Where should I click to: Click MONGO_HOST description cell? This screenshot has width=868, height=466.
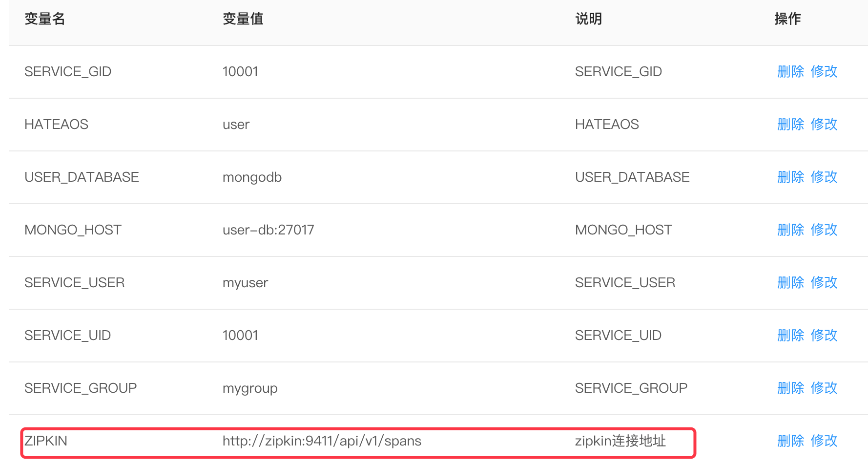tap(623, 230)
